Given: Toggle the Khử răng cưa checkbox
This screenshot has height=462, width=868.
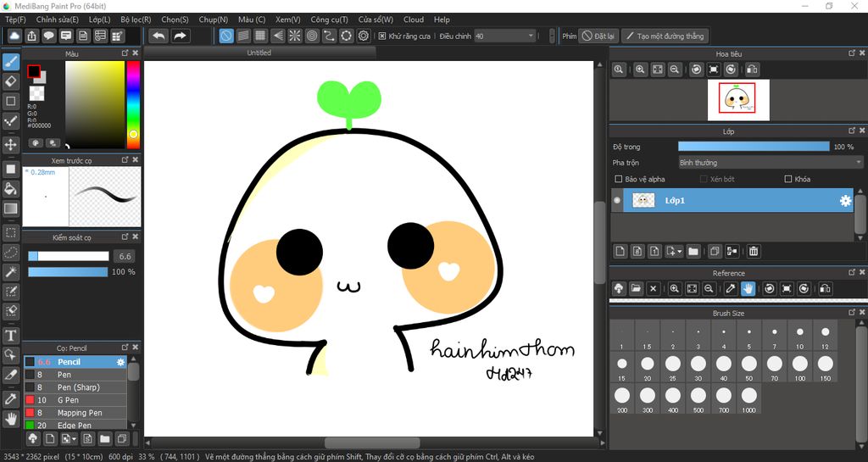Looking at the screenshot, I should pos(382,36).
